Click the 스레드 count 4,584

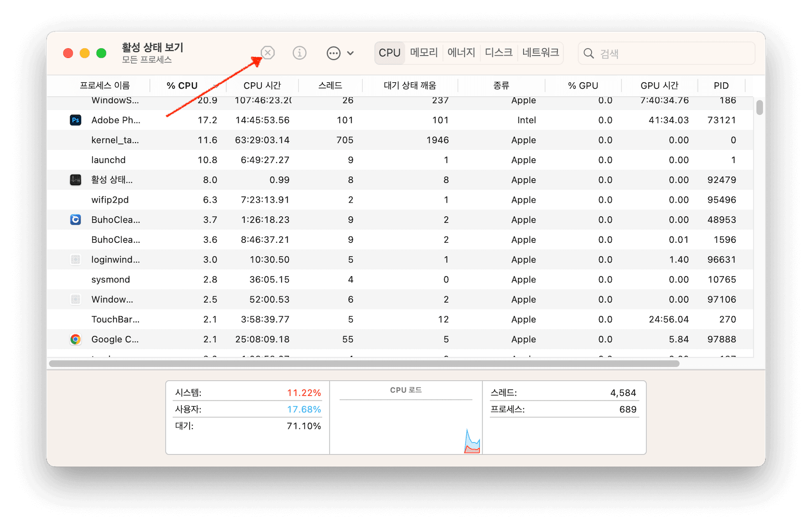[x=623, y=393]
